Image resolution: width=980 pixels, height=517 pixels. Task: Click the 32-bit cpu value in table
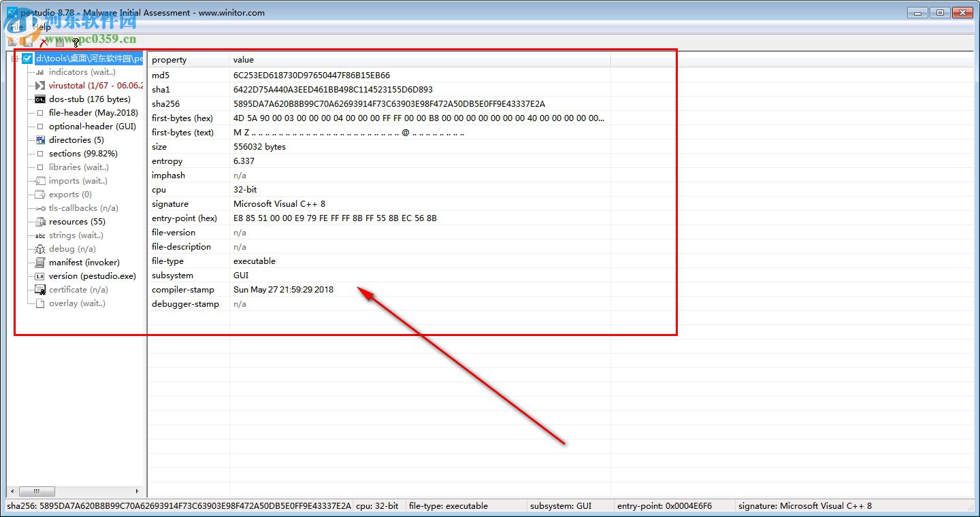[245, 189]
